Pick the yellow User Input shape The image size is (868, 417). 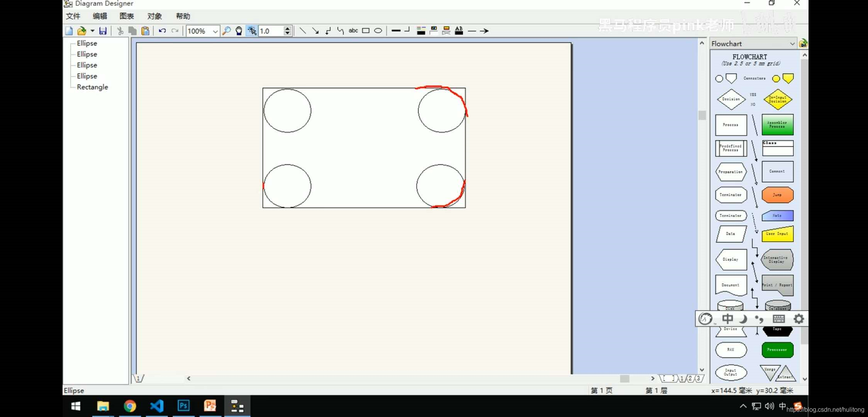[777, 234]
